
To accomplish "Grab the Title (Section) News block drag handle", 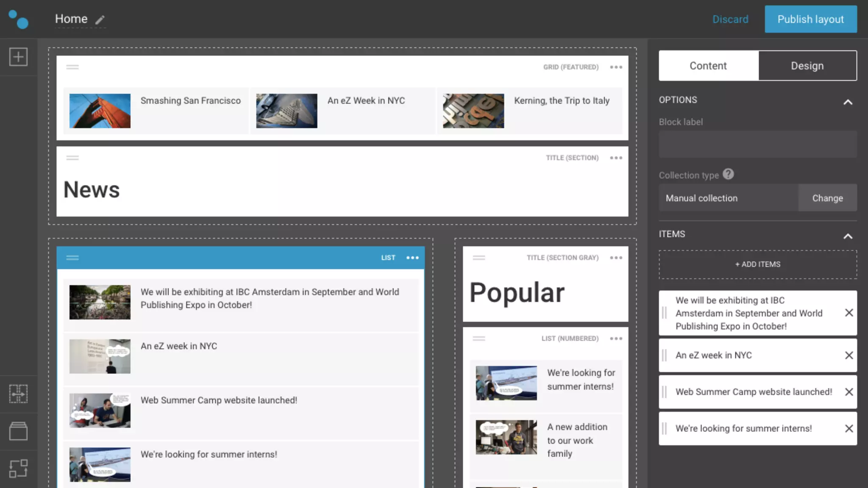I will click(x=72, y=158).
